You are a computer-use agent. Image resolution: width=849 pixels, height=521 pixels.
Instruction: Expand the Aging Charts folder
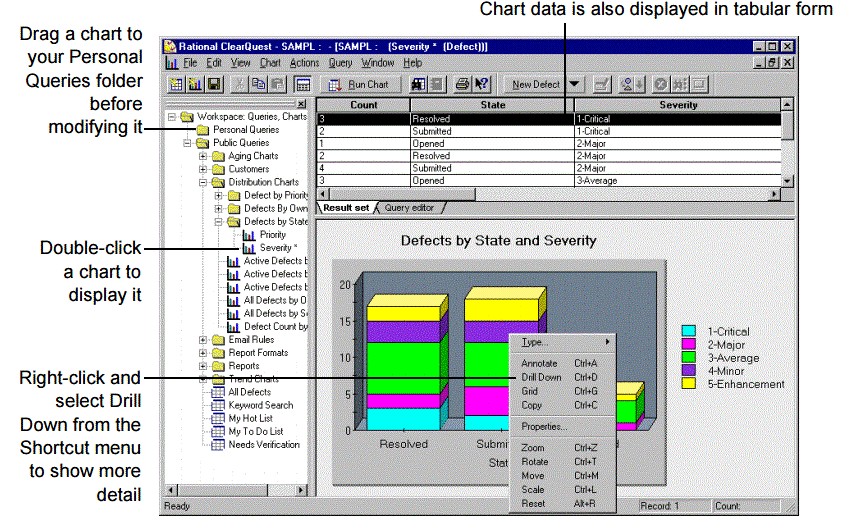(204, 156)
